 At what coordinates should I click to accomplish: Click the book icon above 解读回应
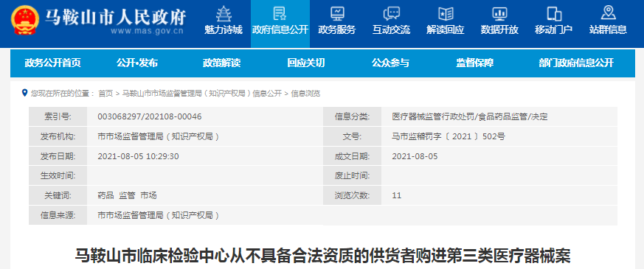click(446, 13)
